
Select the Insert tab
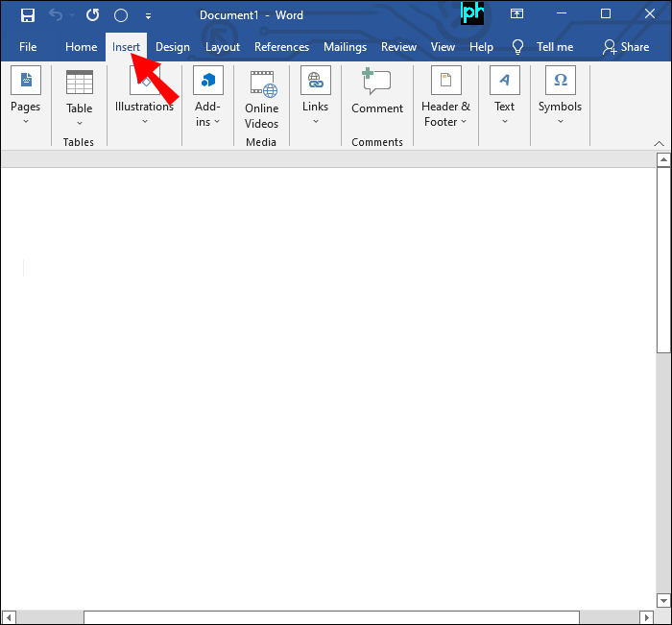click(x=126, y=47)
